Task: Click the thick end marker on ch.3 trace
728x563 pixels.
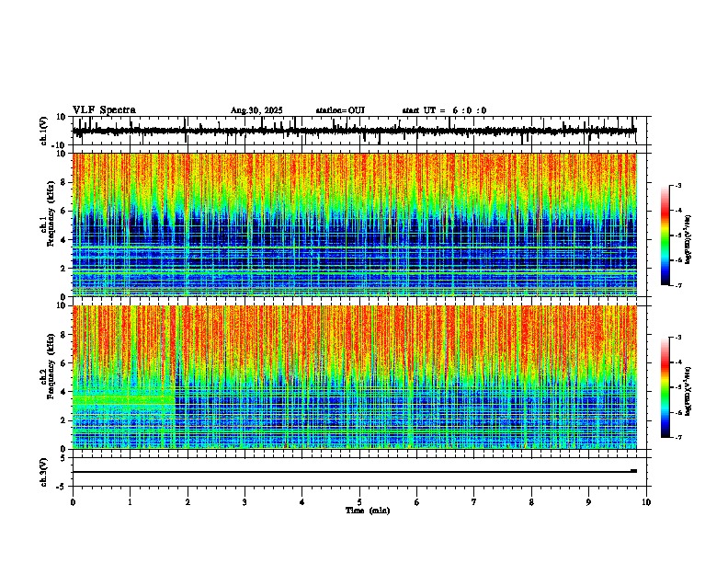Action: point(633,471)
